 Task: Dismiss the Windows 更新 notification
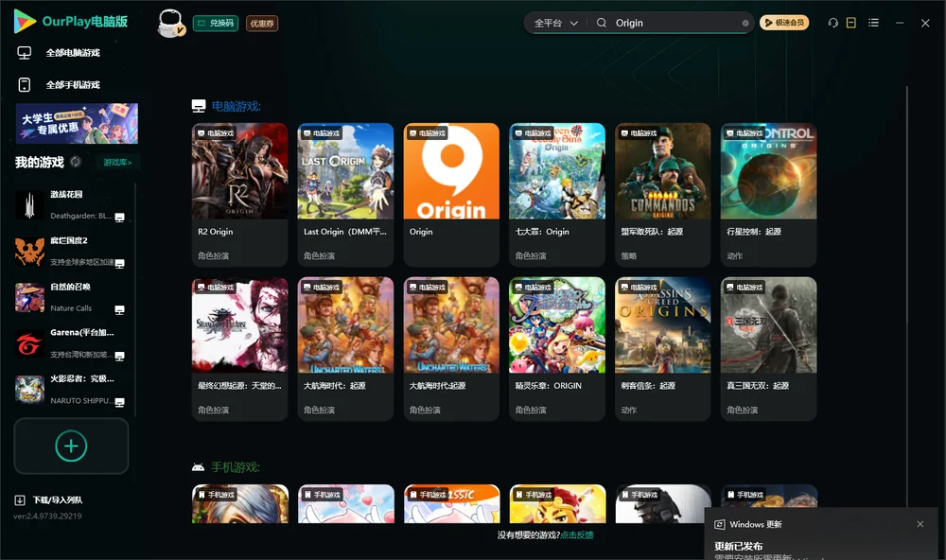920,524
